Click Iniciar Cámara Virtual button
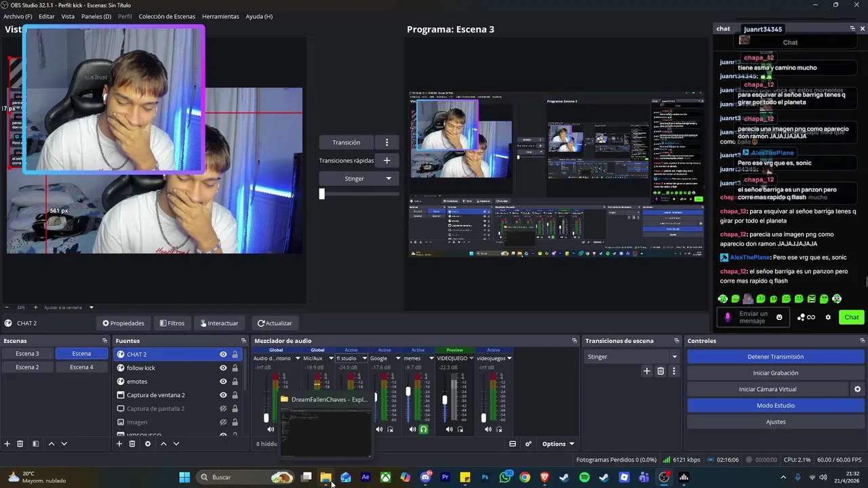Viewport: 868px width, 488px height. point(768,389)
